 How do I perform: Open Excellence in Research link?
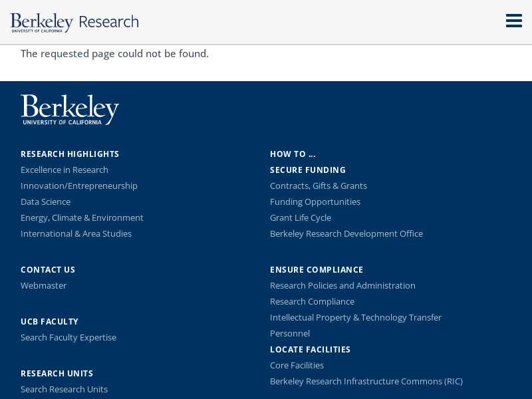[x=65, y=170]
